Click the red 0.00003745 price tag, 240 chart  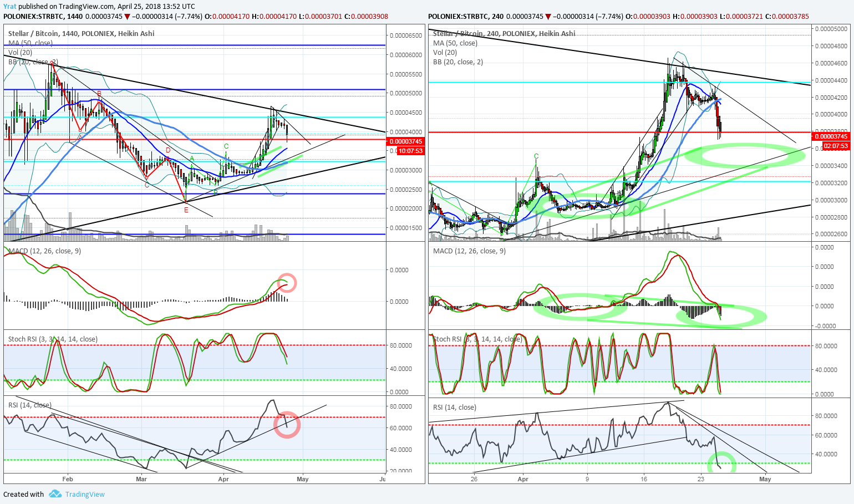(x=830, y=136)
